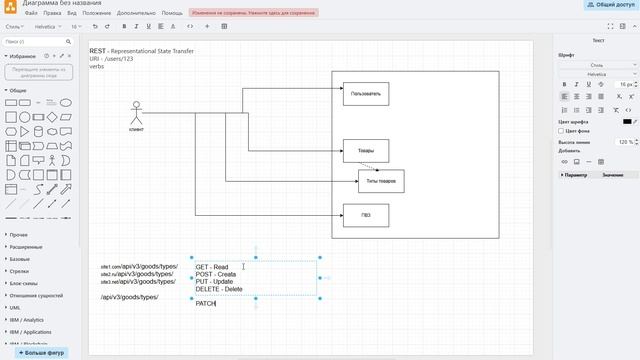The image size is (640, 360).
Task: Expand the UML shapes section
Action: 15,308
